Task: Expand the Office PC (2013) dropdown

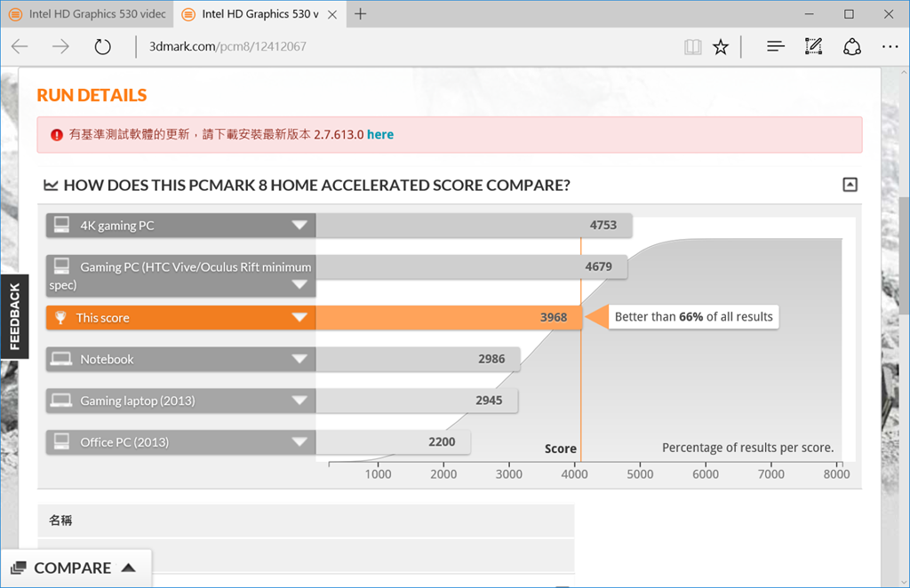Action: pyautogui.click(x=299, y=441)
